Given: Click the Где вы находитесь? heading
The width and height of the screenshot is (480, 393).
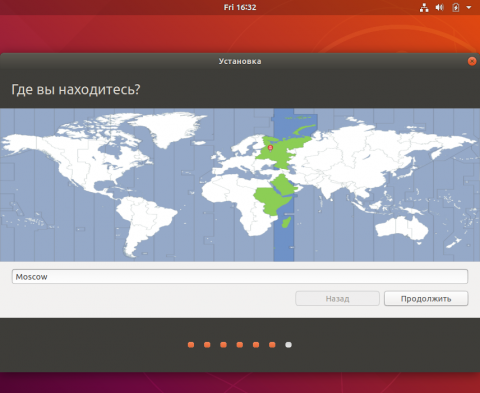Looking at the screenshot, I should click(x=76, y=89).
